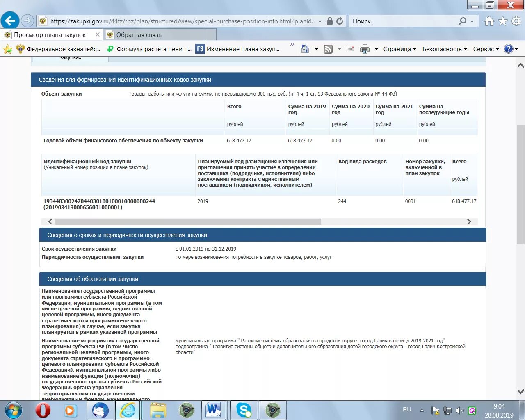
Task: Open dropdown arrow beside Home command icon
Action: pyautogui.click(x=316, y=49)
